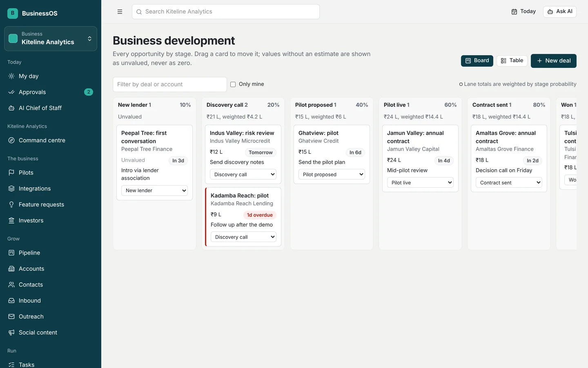
Task: Click the Command centre compass icon
Action: tap(11, 140)
